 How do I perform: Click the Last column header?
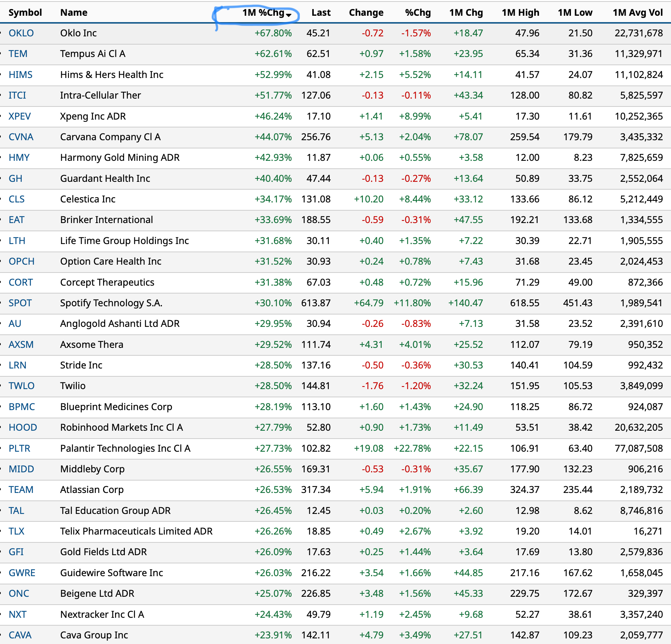pos(321,13)
